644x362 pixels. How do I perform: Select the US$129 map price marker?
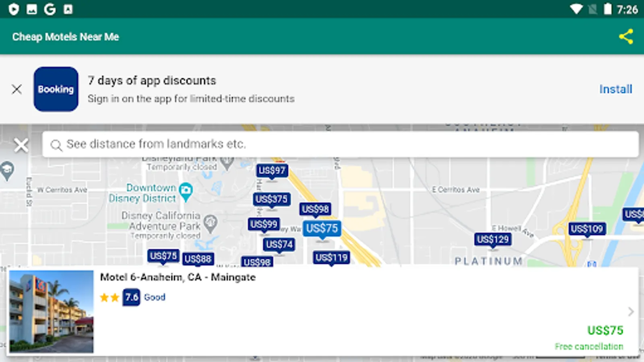pyautogui.click(x=493, y=240)
